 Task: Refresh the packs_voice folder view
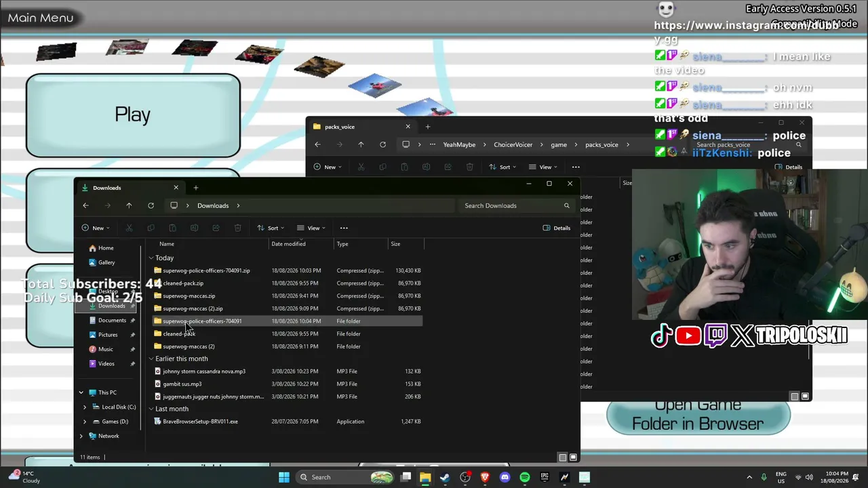click(382, 144)
